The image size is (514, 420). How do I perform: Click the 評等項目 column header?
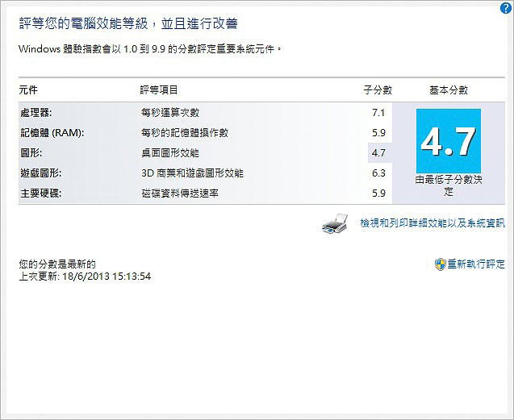click(x=159, y=89)
